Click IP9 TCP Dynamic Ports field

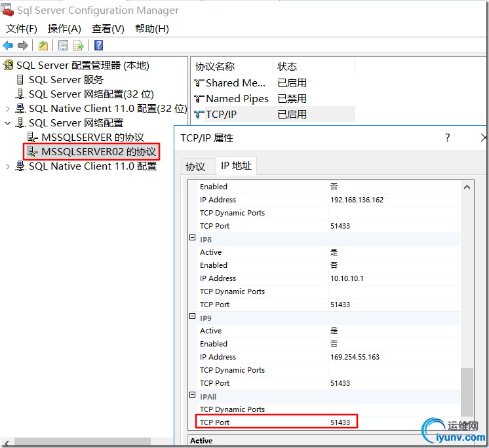394,370
